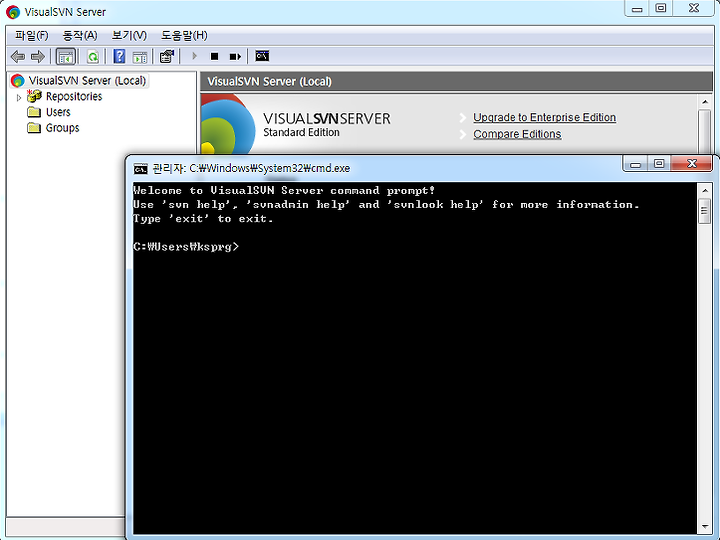The image size is (720, 540).
Task: Select Groups in the tree
Action: (62, 128)
